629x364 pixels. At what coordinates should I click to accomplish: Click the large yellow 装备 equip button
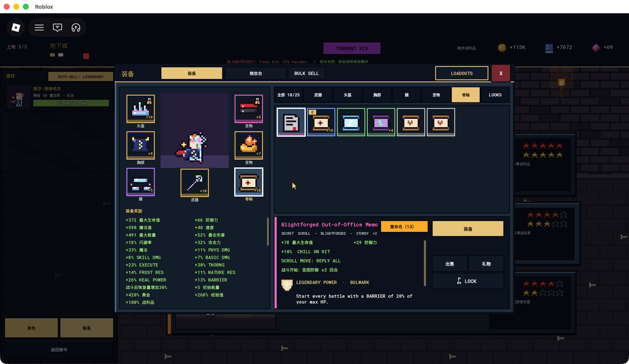coord(468,229)
